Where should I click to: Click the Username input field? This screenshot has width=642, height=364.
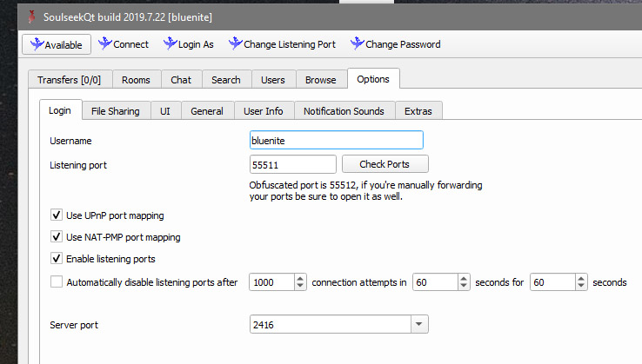click(336, 140)
